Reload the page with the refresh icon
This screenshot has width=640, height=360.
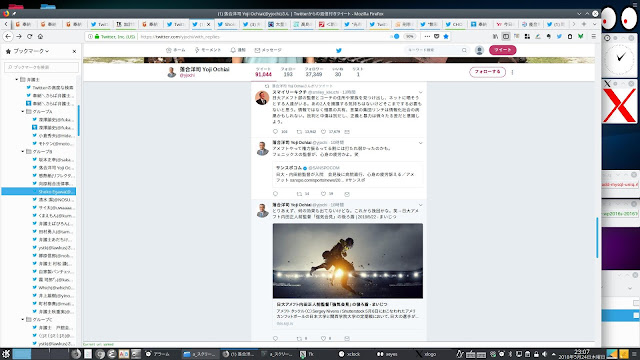(29, 36)
